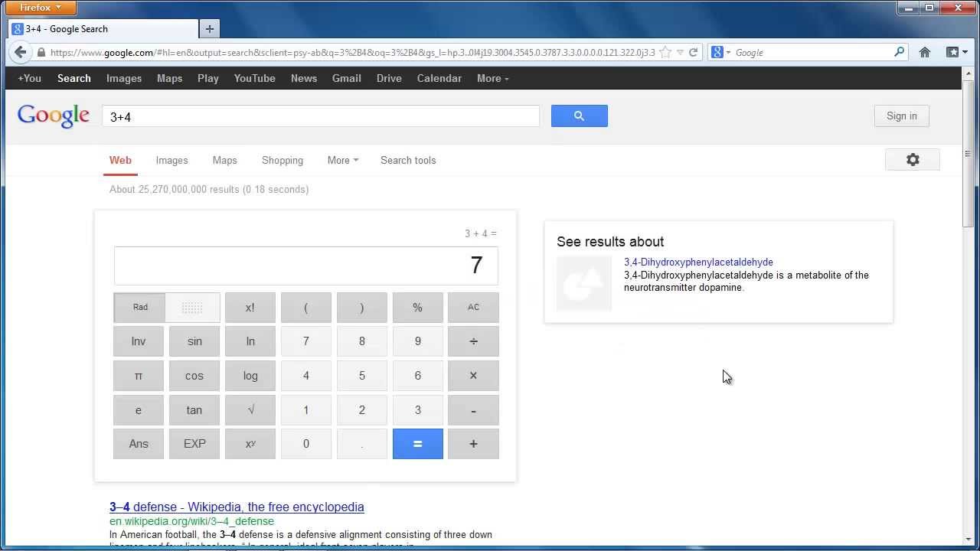Click the browser address bar URL
The image size is (980, 551).
pos(352,53)
